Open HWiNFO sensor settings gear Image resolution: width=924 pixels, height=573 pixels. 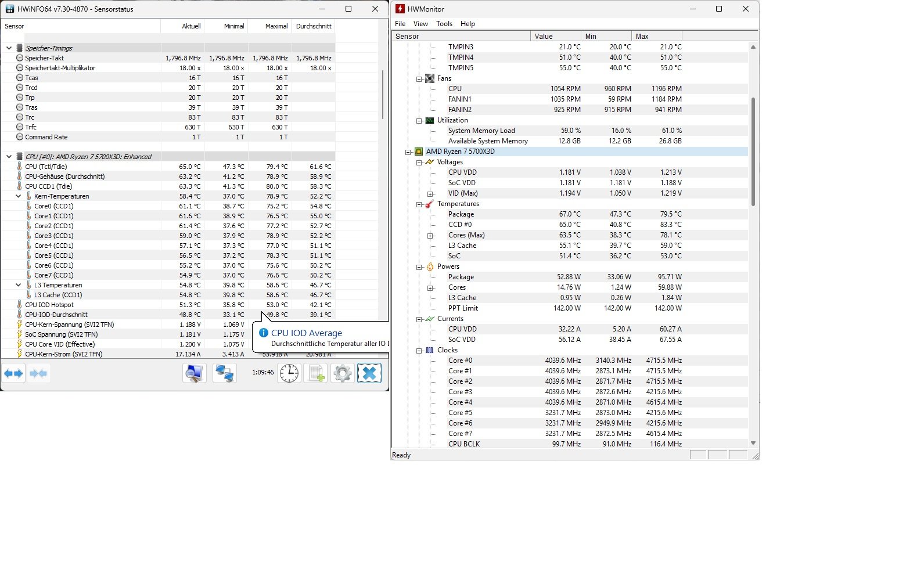(343, 373)
